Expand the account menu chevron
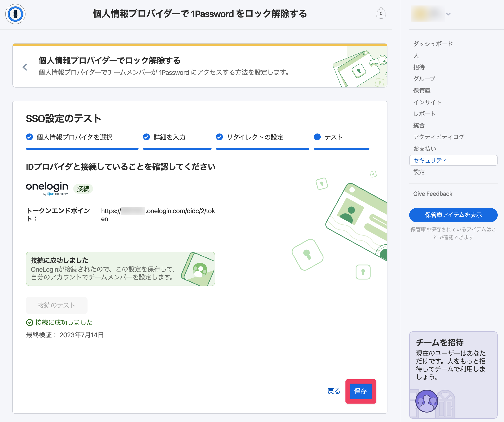 tap(448, 14)
